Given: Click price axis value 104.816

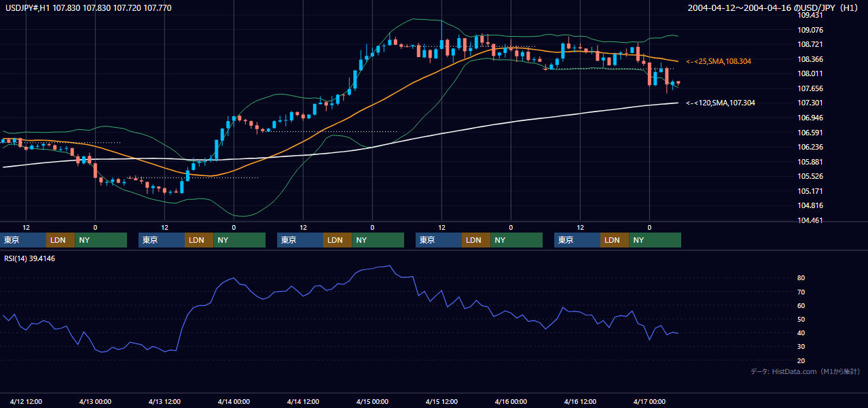Looking at the screenshot, I should (x=810, y=205).
